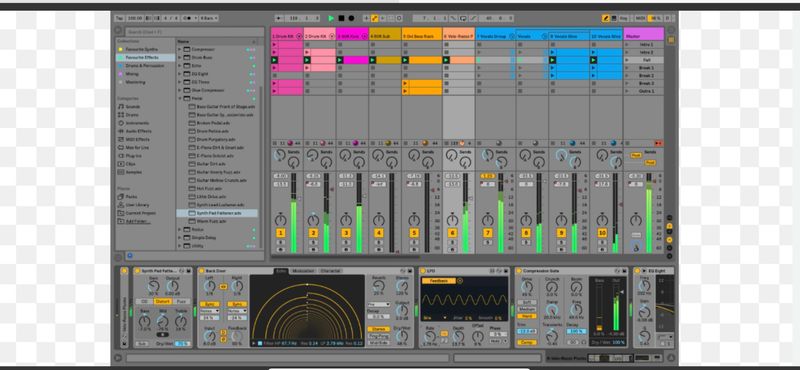
Task: Click the Add Folder link
Action: pyautogui.click(x=138, y=221)
